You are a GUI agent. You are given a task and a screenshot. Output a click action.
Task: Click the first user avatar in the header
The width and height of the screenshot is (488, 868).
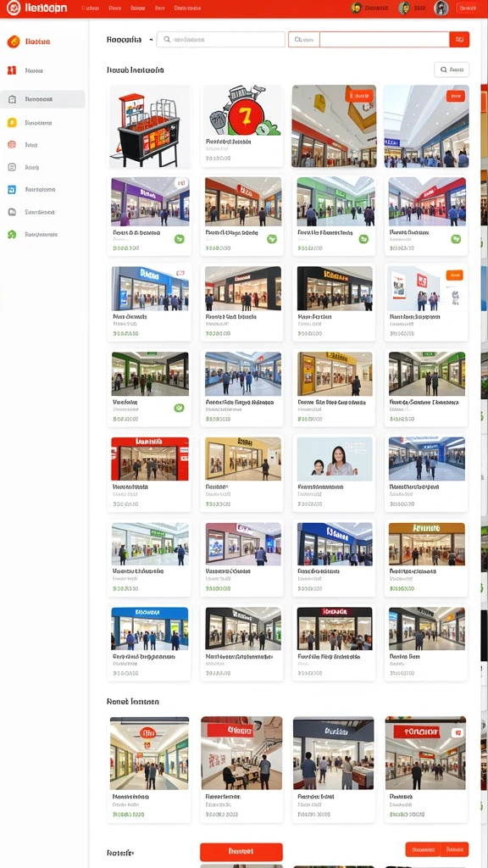pos(357,8)
